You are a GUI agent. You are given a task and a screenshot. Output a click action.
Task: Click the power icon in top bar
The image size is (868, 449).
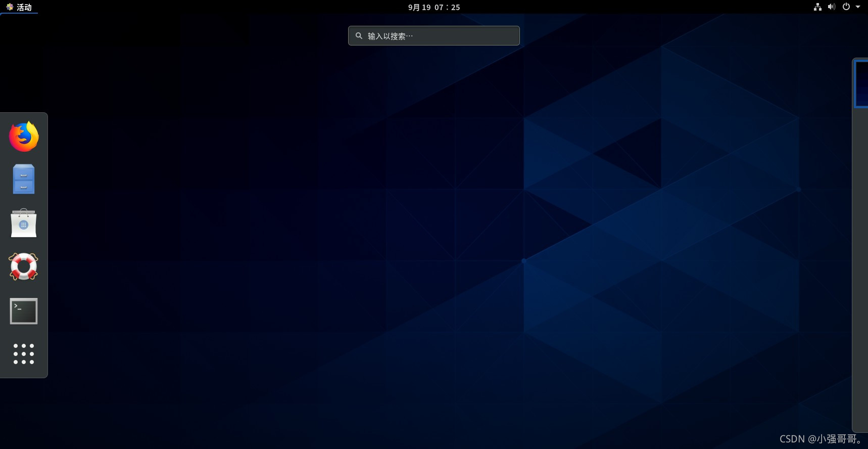click(x=846, y=7)
